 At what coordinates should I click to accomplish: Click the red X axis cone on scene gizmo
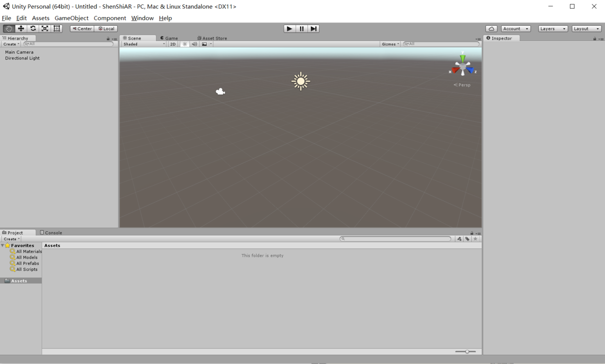coord(456,70)
